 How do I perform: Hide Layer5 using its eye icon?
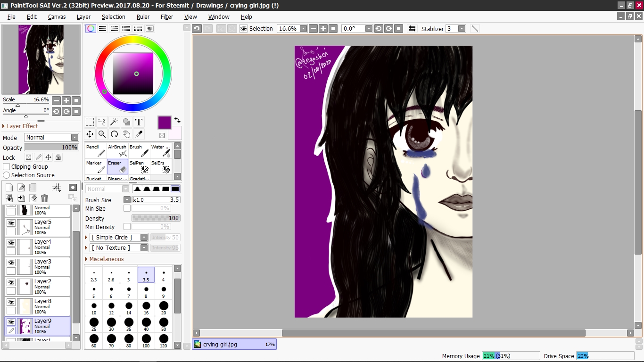click(x=11, y=223)
